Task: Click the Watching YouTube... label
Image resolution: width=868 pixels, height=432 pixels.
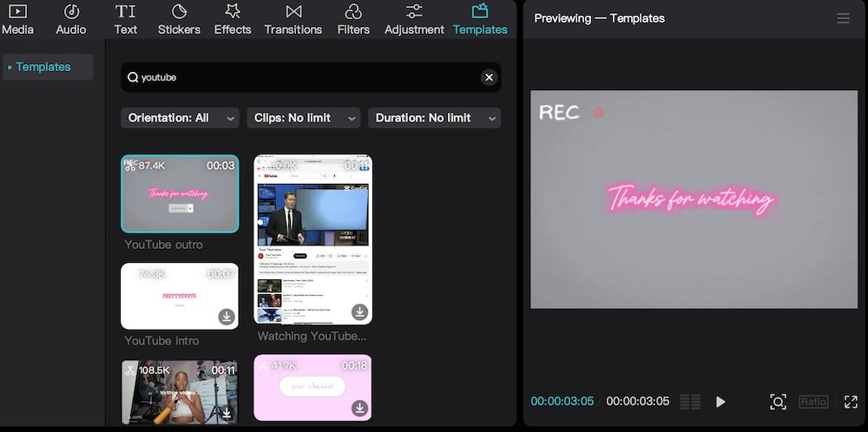Action: coord(312,336)
